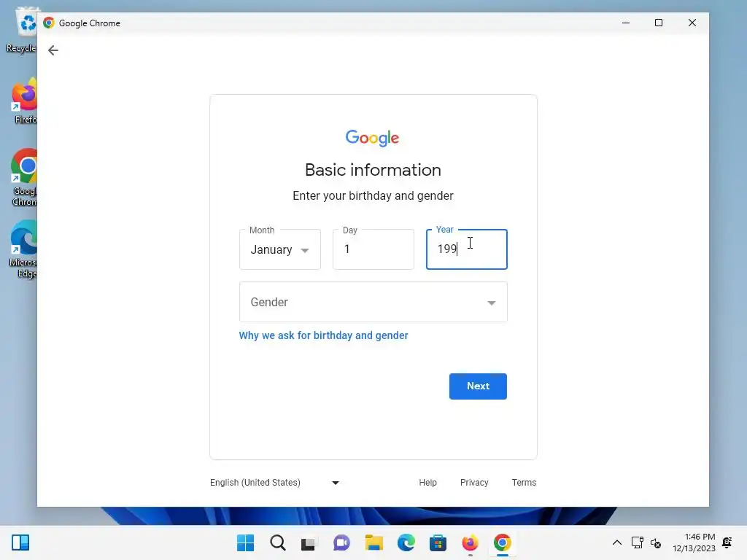Open the Terms link in the footer
The width and height of the screenshot is (747, 560).
pos(524,483)
